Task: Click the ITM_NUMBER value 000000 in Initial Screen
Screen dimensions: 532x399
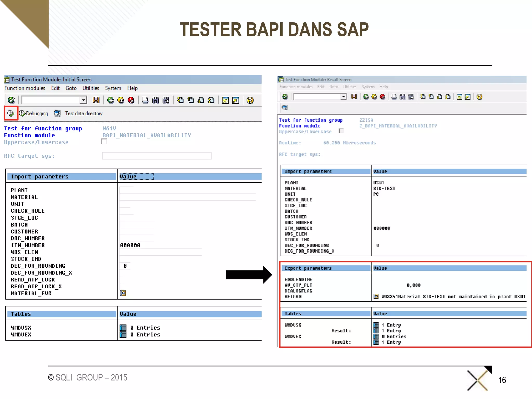Action: (x=130, y=245)
